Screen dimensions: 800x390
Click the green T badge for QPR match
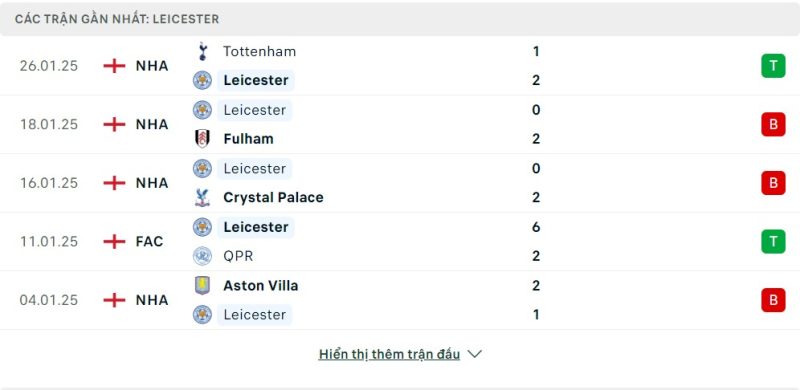point(773,241)
